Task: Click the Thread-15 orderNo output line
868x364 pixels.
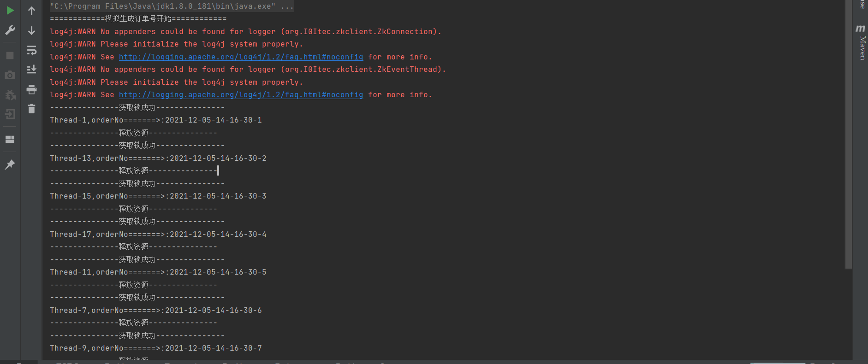Action: 158,196
